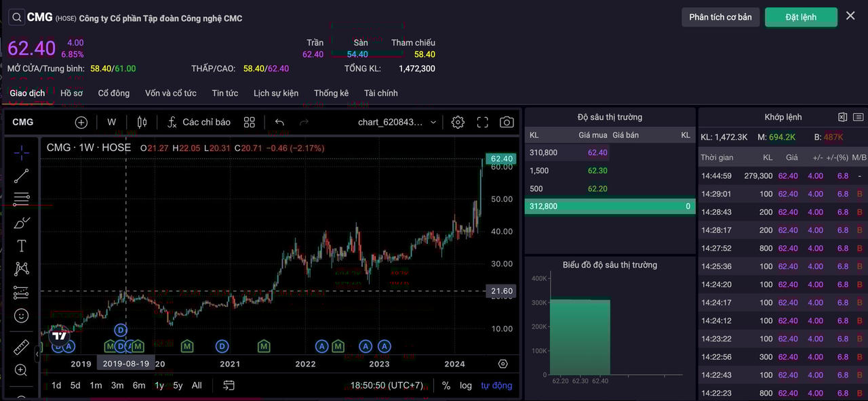Click the Phân tích cơ bản button
The width and height of the screenshot is (868, 401).
pyautogui.click(x=720, y=17)
